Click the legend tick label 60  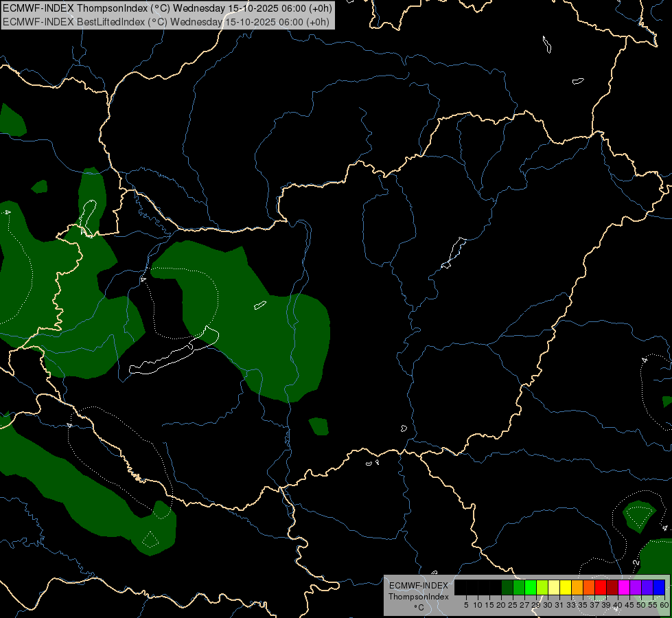point(664,605)
